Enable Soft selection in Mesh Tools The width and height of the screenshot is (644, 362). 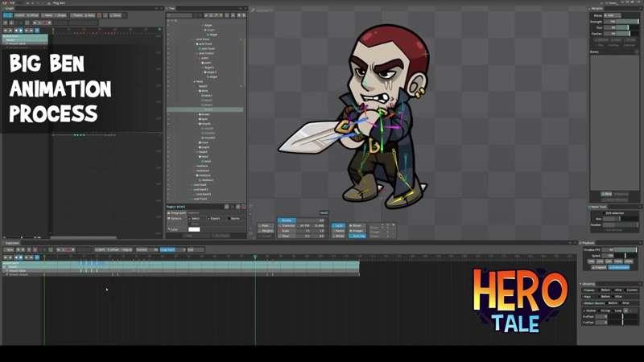[613, 213]
